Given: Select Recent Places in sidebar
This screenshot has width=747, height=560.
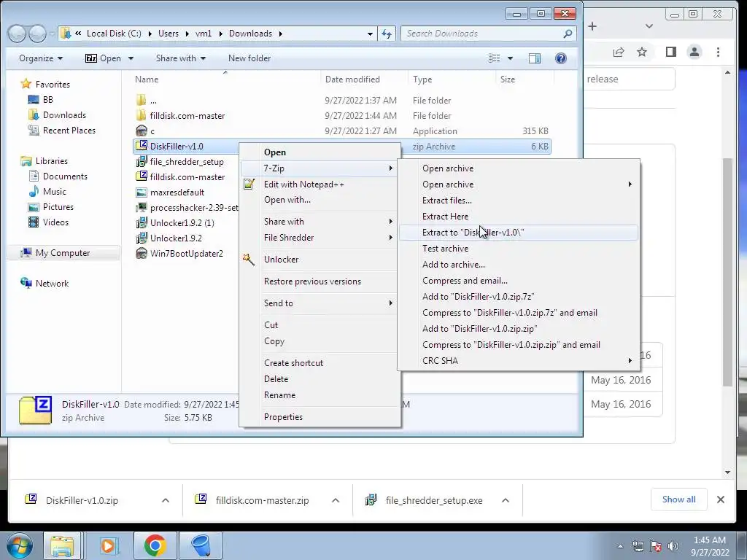Looking at the screenshot, I should 62,131.
